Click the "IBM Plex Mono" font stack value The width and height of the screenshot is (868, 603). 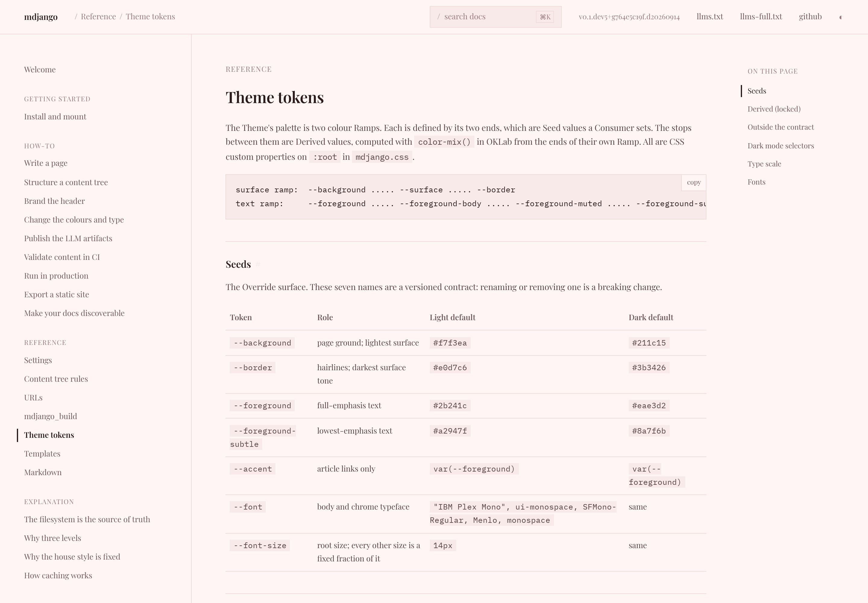coord(523,513)
